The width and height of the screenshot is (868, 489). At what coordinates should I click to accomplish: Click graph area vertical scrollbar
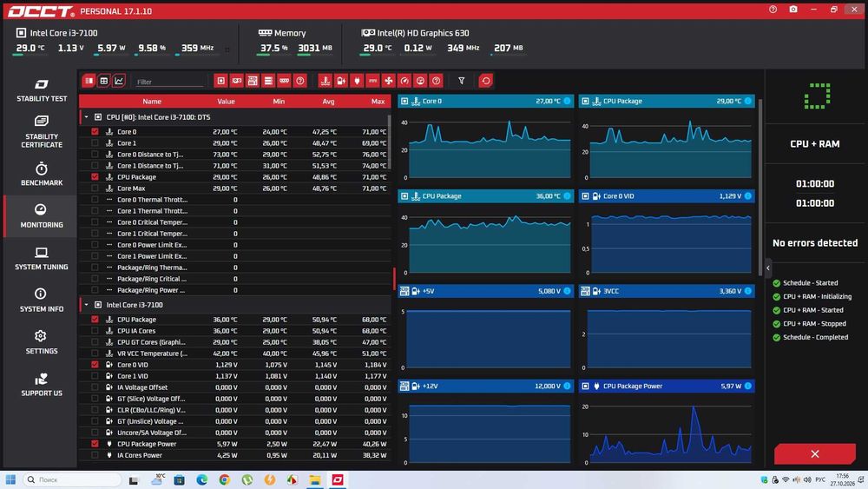coord(760,186)
